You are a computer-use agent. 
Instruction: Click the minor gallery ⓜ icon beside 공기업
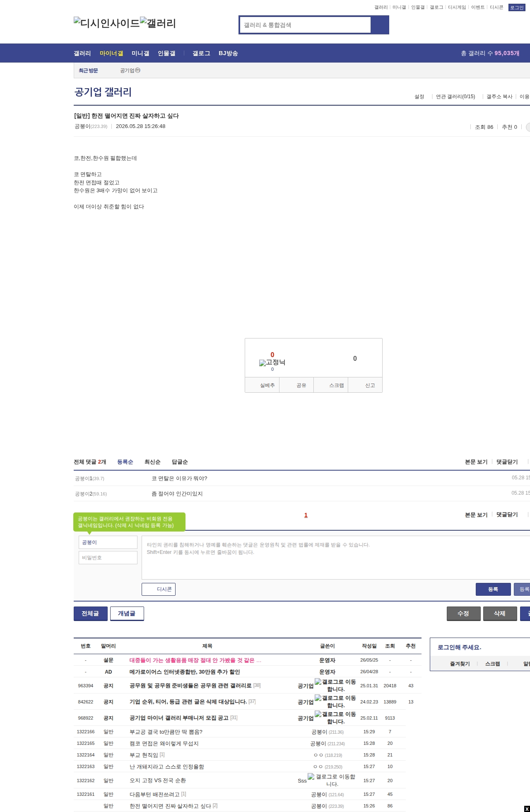[x=138, y=70]
